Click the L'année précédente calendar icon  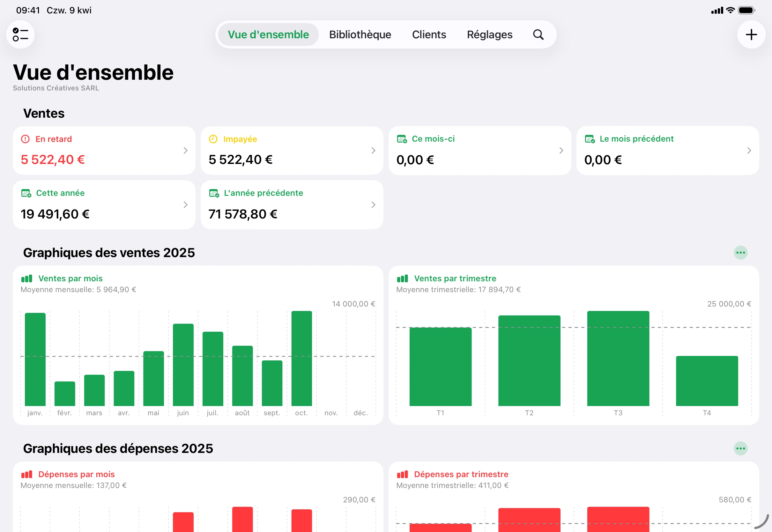pos(214,193)
